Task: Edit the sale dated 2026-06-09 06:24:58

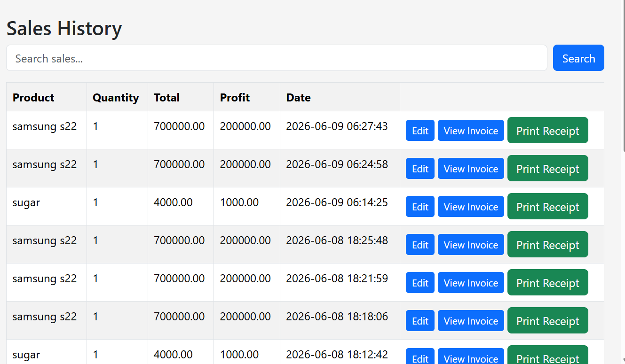Action: coord(420,168)
